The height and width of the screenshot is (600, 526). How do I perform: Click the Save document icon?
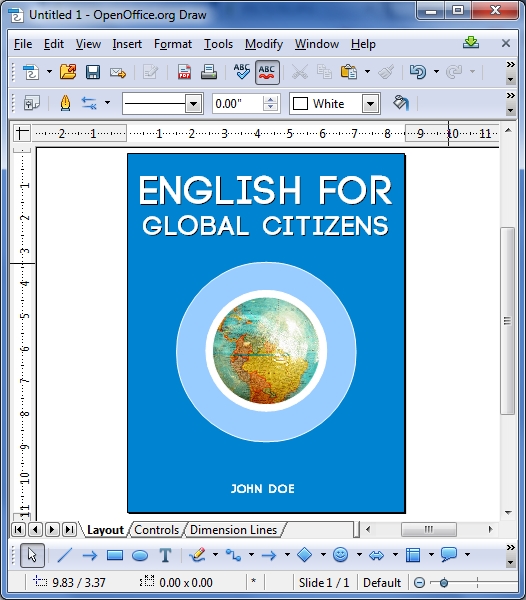(93, 72)
